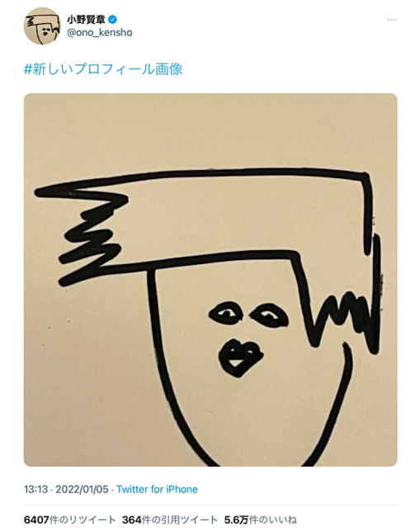The image size is (420, 528).
Task: Click the 2022/01/05 tweet date
Action: click(x=82, y=489)
